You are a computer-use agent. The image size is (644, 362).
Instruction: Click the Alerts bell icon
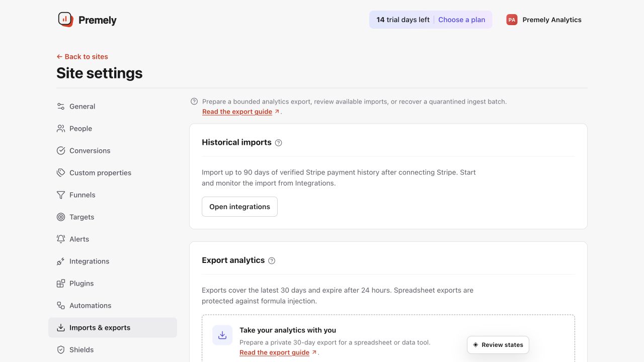61,239
